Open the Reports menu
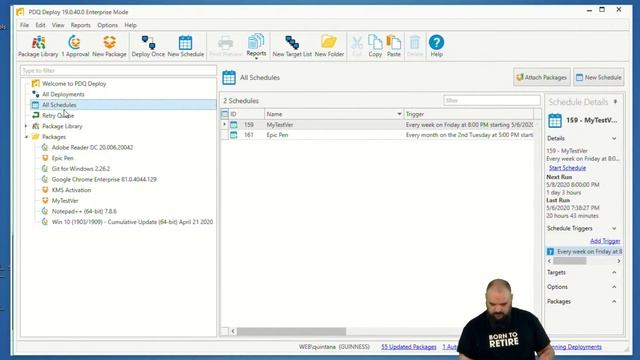This screenshot has height=360, width=640. point(80,25)
